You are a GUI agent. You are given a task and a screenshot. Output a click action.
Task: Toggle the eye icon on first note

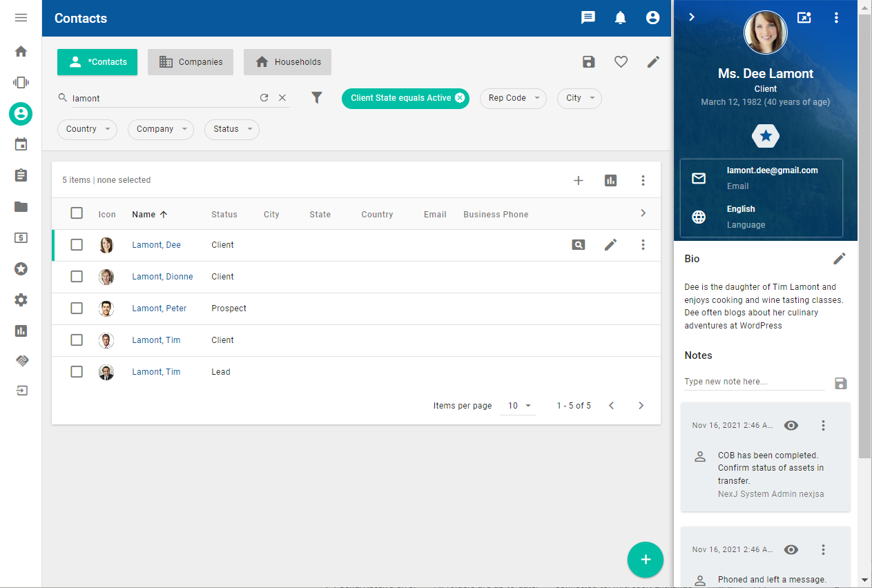791,426
